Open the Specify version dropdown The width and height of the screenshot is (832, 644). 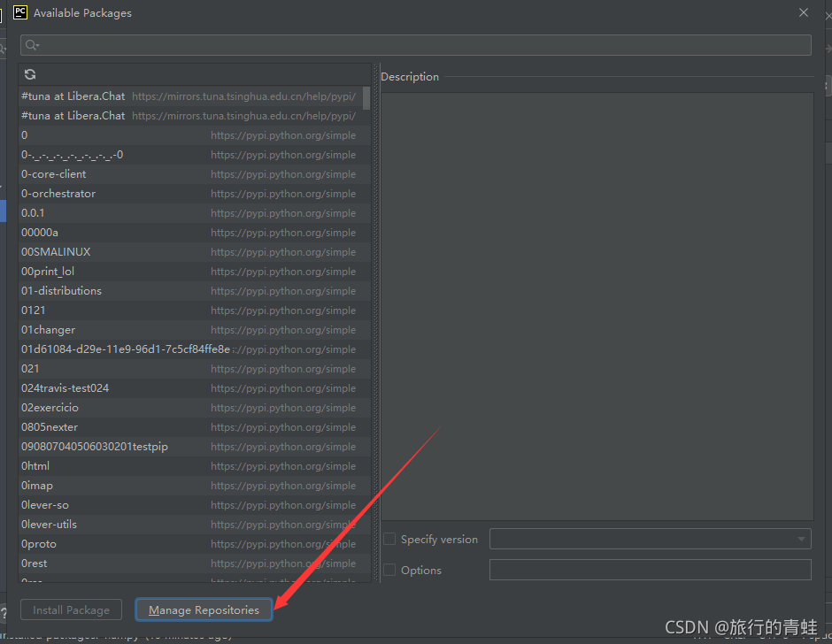tap(800, 539)
